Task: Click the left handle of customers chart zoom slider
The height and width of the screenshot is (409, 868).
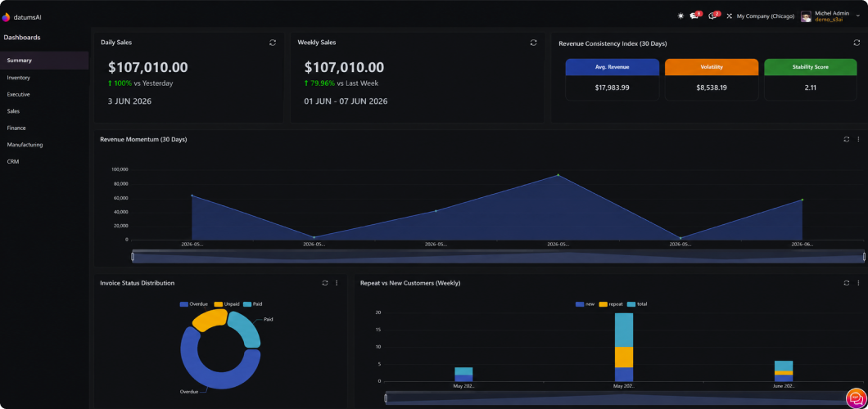Action: pos(386,398)
